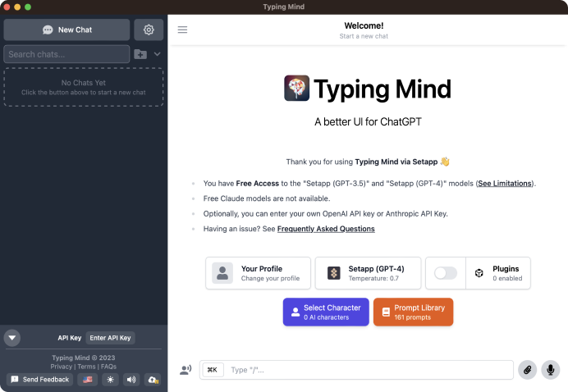Click the See Limitations link
The image size is (568, 392).
[505, 183]
